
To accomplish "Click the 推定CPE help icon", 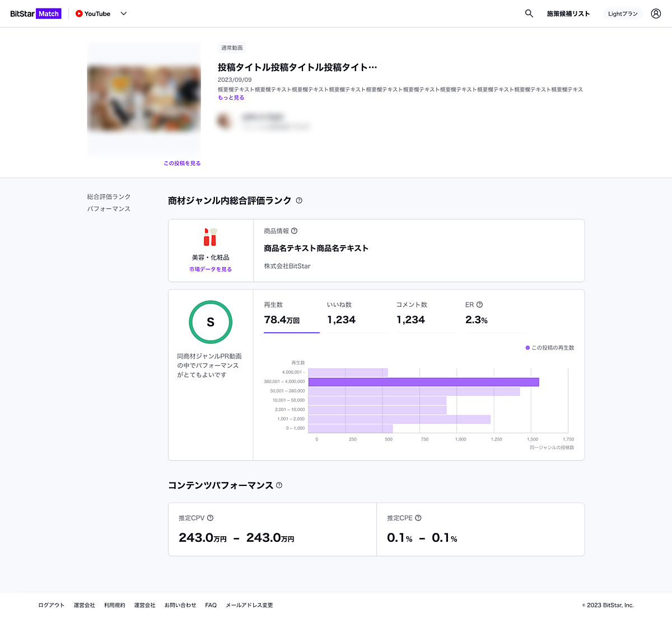I will click(418, 518).
